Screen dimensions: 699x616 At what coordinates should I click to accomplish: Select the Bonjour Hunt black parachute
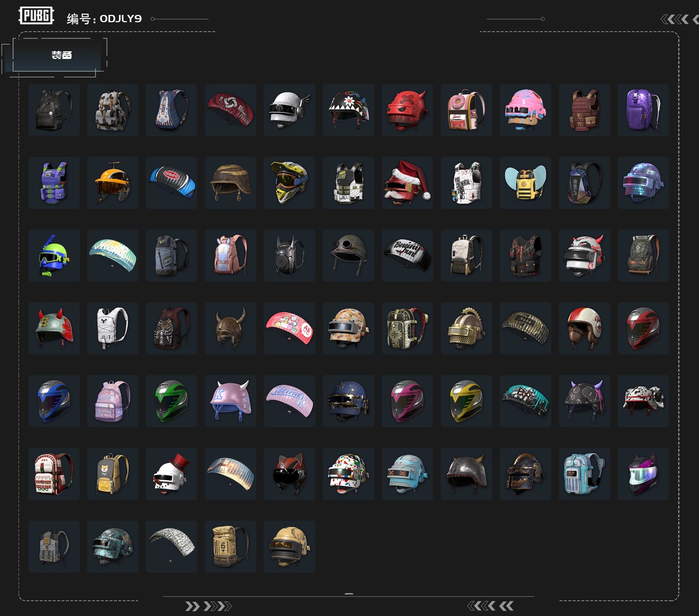click(407, 255)
